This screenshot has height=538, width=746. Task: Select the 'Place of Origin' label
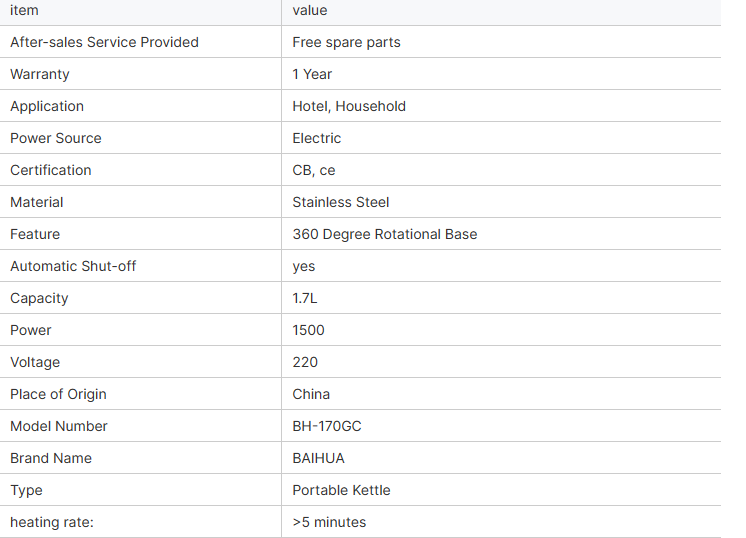pyautogui.click(x=59, y=394)
